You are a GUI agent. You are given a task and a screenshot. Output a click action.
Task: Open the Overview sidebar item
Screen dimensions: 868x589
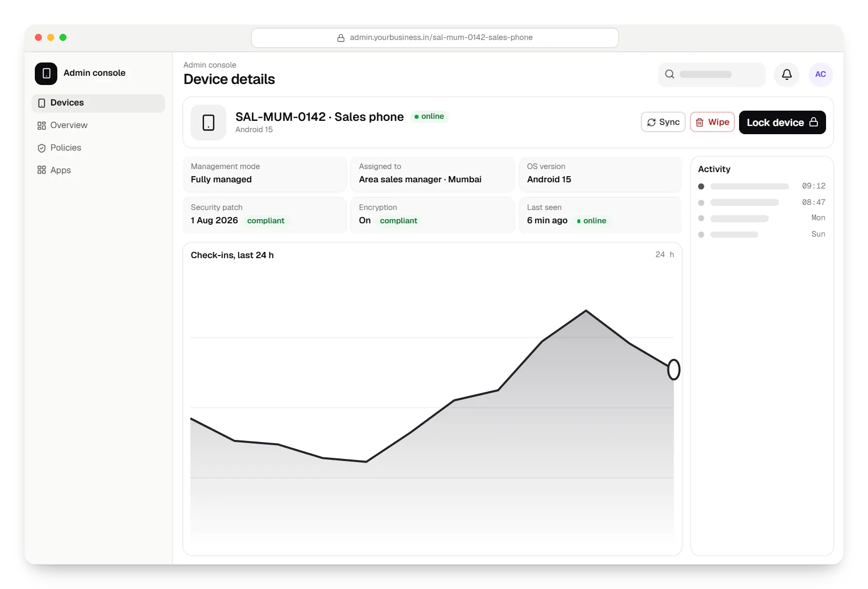[98, 125]
